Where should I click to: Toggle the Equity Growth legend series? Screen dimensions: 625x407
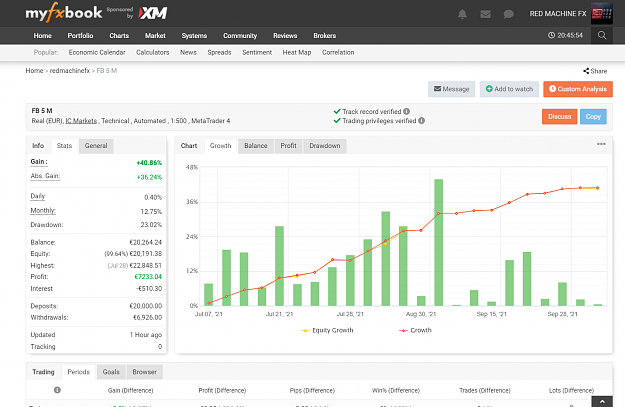327,330
